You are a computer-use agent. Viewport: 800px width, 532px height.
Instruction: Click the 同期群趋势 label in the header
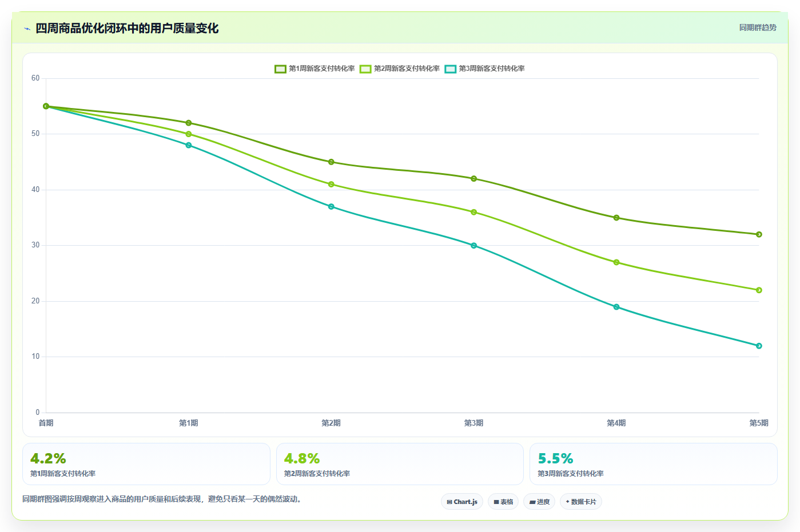758,27
